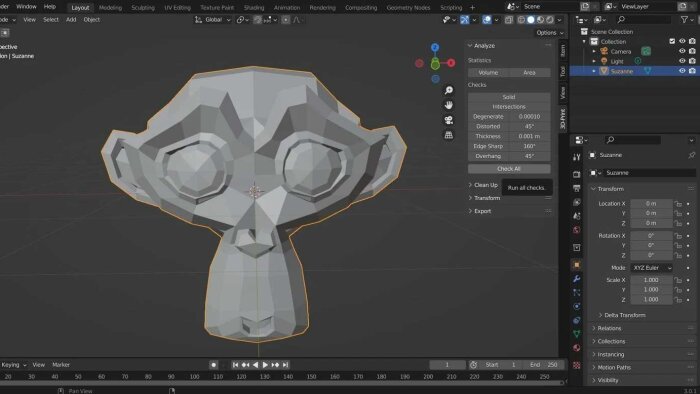Image resolution: width=700 pixels, height=394 pixels.
Task: Click the Location X value field
Action: click(651, 203)
